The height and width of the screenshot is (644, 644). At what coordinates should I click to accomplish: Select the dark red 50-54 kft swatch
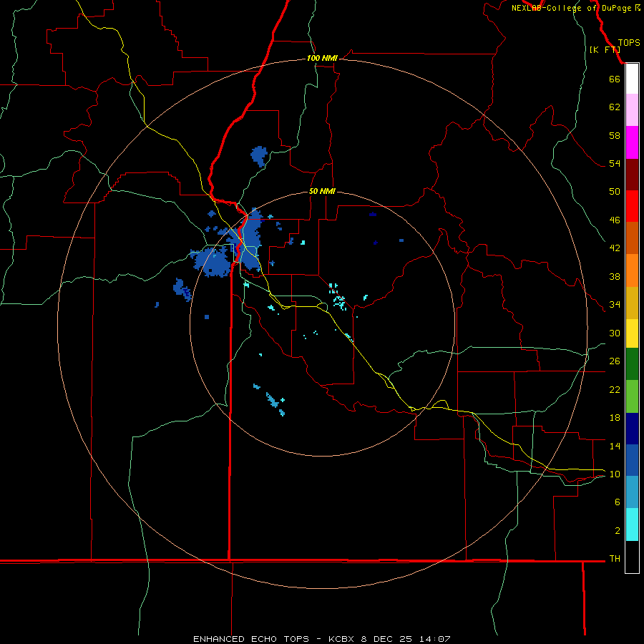pos(632,175)
